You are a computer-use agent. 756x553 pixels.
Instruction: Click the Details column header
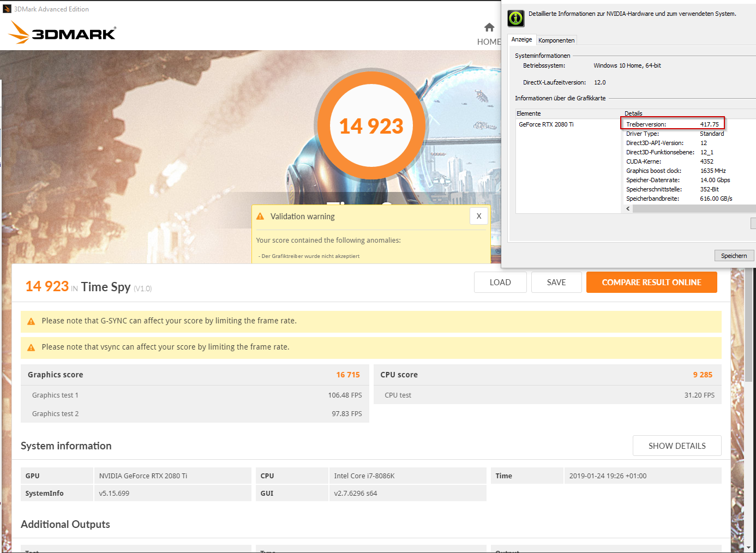click(x=633, y=113)
